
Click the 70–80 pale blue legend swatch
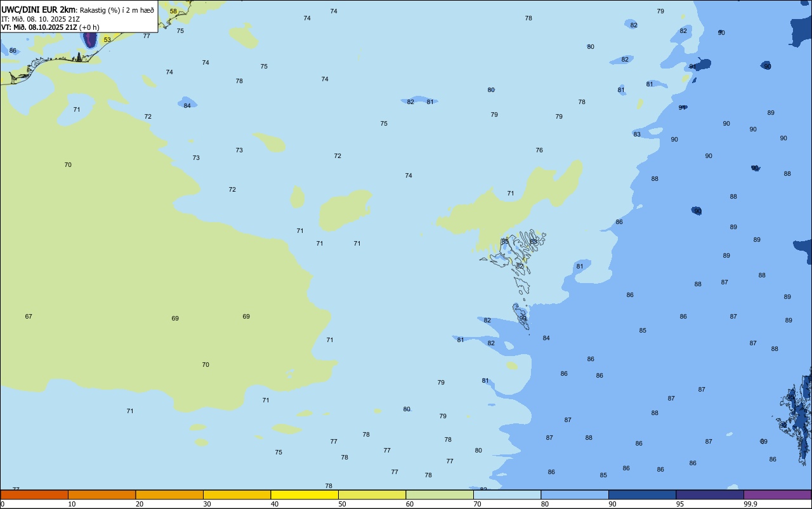click(x=507, y=494)
